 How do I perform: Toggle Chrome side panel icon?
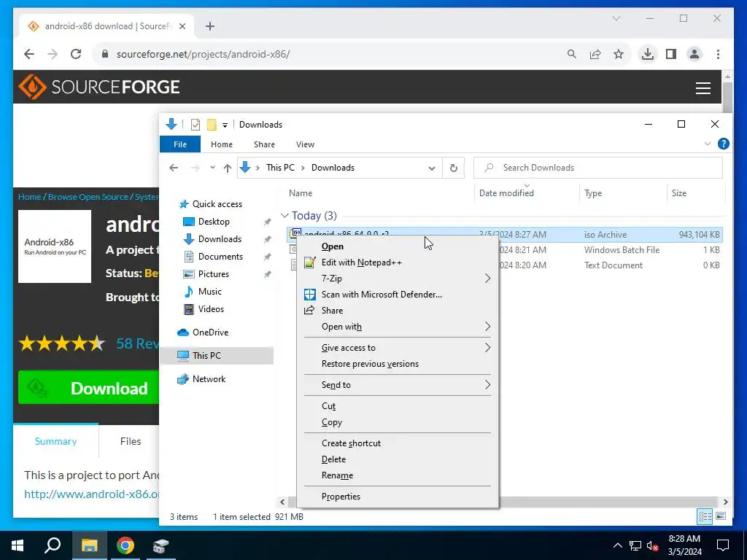671,54
